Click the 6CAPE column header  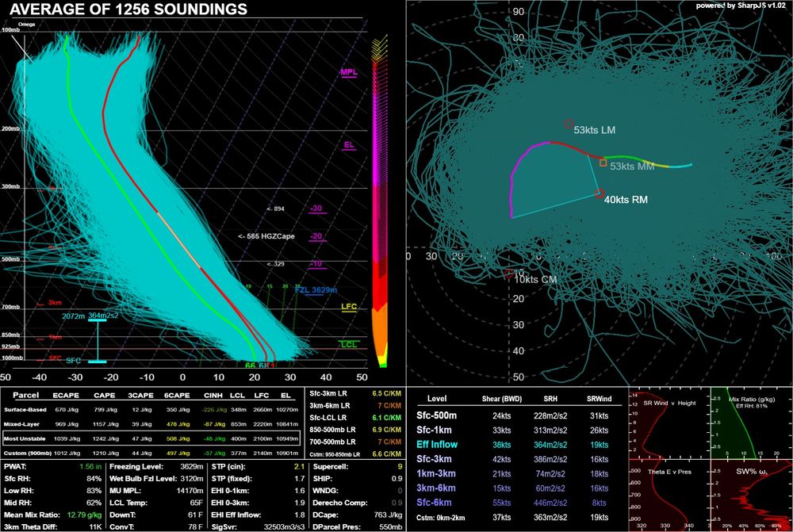[177, 396]
